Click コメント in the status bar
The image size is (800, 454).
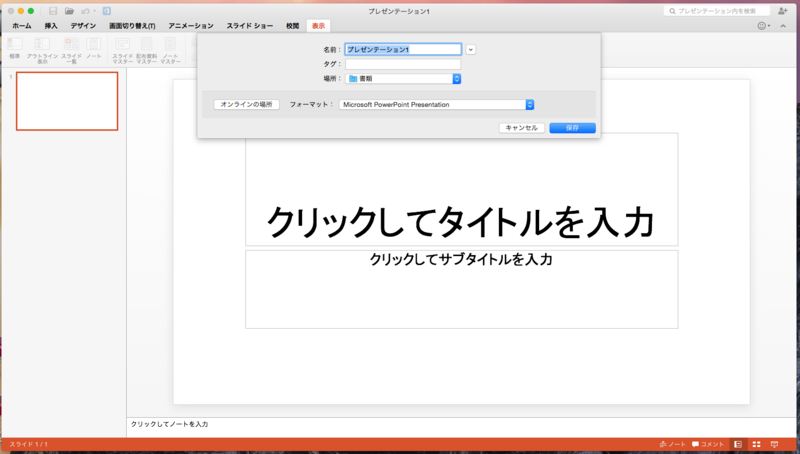click(x=708, y=444)
